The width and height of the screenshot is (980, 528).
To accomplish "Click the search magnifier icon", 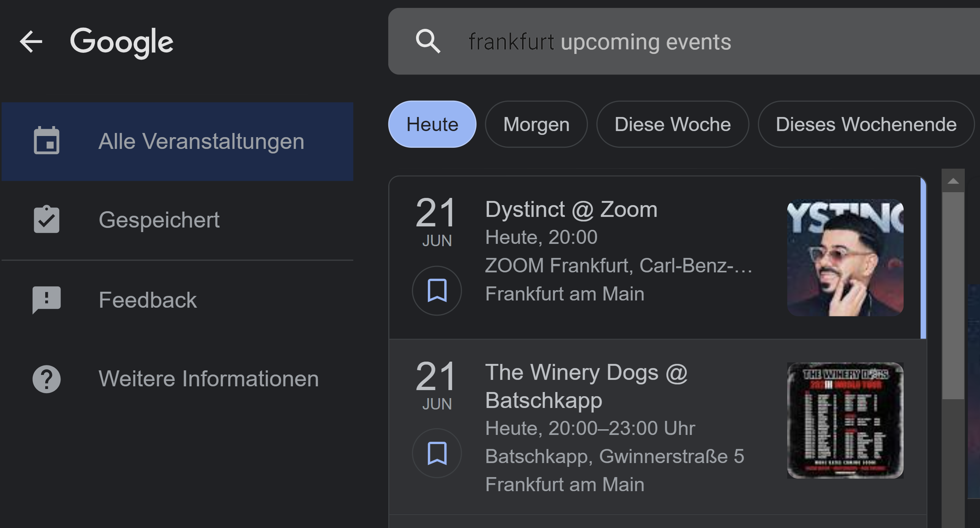I will tap(428, 41).
